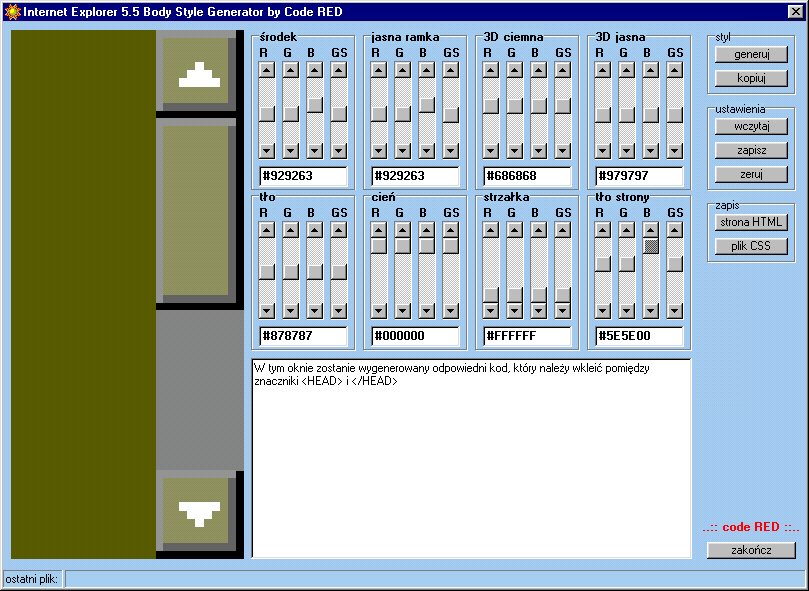This screenshot has height=591, width=809.
Task: Click the środek B slider thumb
Action: (x=315, y=105)
